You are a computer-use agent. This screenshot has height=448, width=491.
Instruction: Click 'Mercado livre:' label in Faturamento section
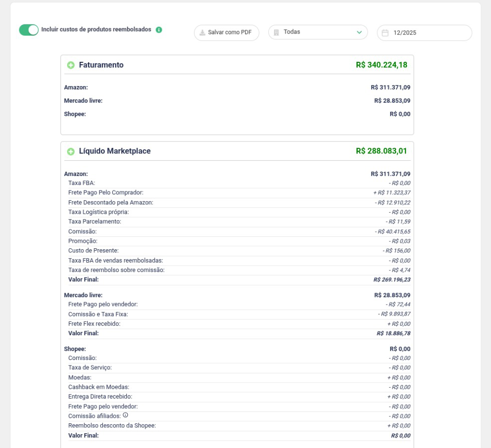83,101
